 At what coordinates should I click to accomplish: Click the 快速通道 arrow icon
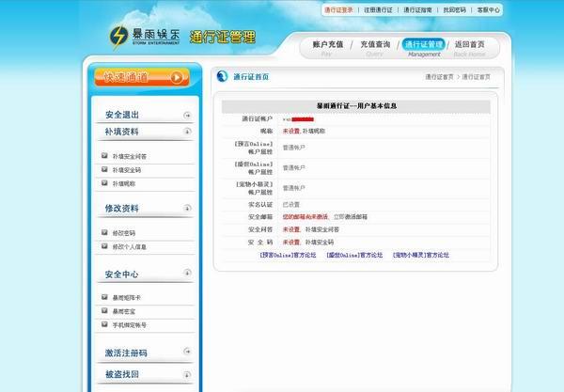174,78
